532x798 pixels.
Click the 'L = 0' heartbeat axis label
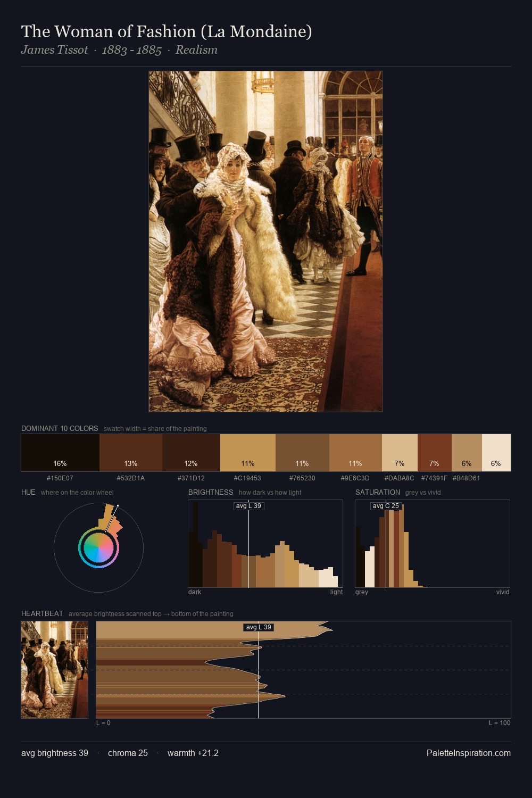point(103,722)
